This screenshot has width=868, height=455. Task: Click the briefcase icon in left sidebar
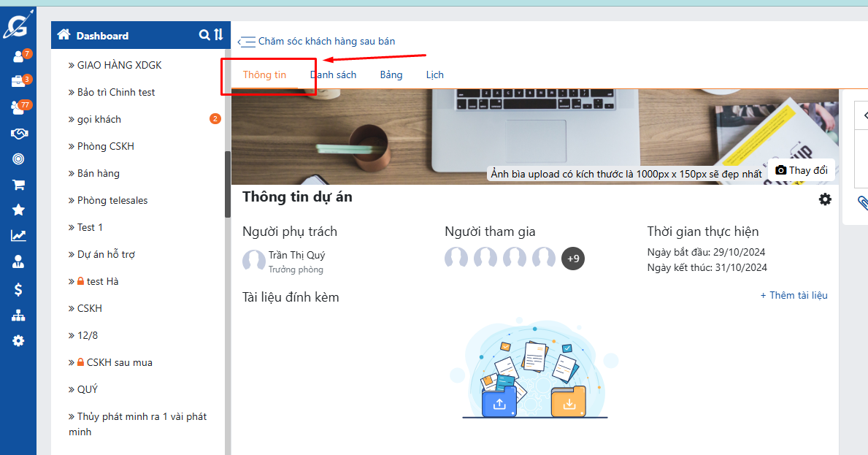(x=18, y=82)
